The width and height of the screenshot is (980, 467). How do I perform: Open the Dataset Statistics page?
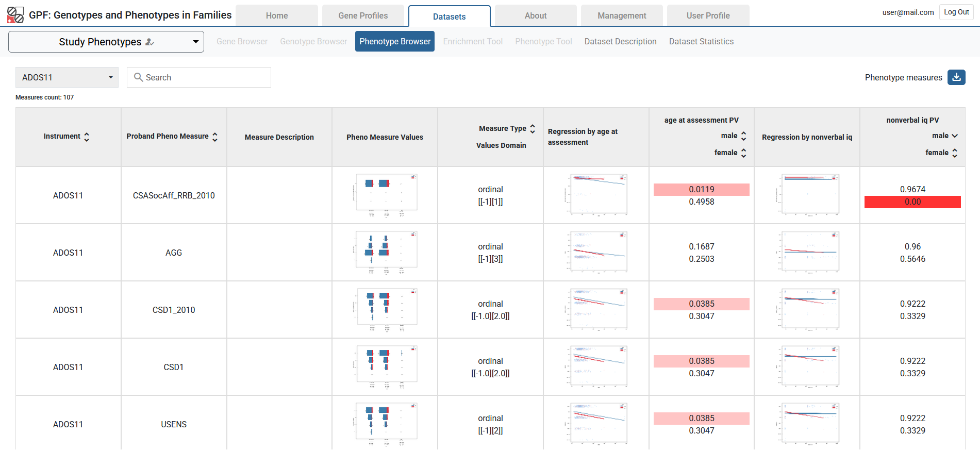[701, 41]
